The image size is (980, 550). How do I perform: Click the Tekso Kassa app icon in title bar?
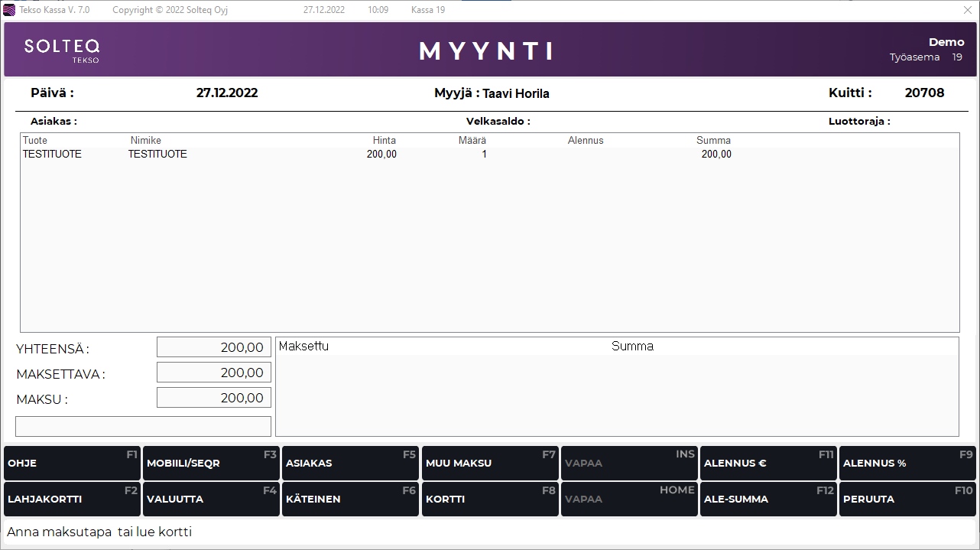(9, 10)
